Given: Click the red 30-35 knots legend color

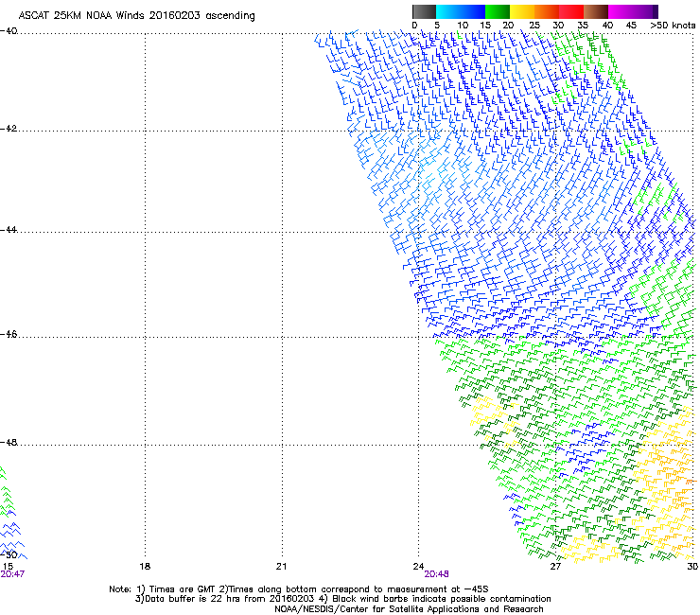Looking at the screenshot, I should [x=571, y=11].
